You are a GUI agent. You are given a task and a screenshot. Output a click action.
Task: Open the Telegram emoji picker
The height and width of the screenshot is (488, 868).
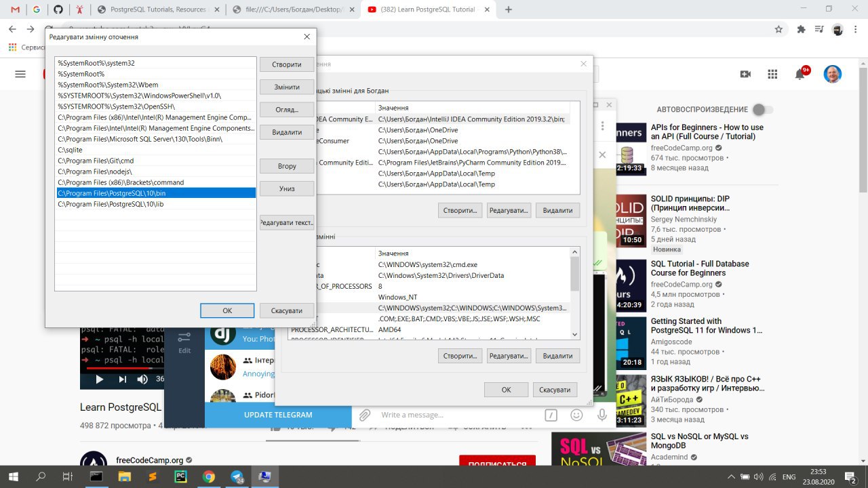pos(577,415)
